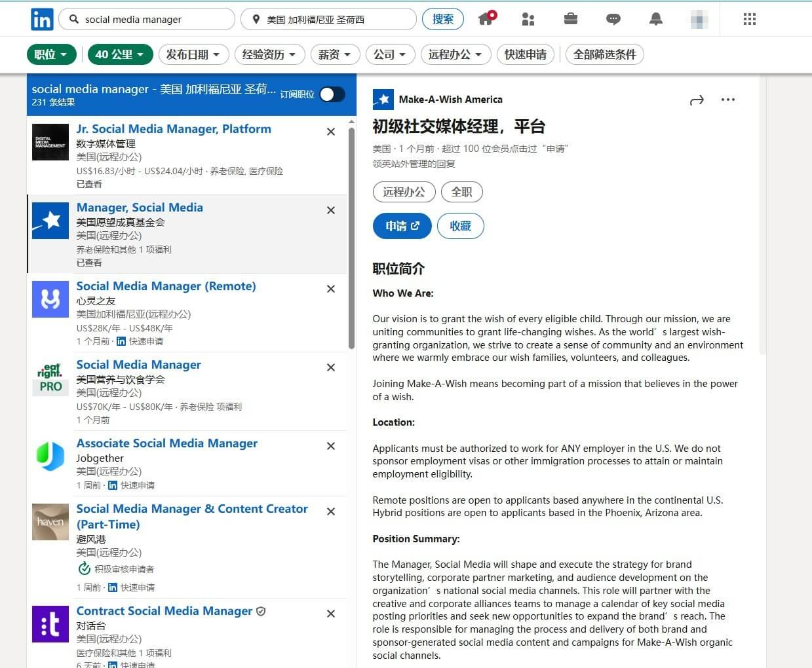
Task: Open the Make-A-Wish America company link
Action: (451, 100)
